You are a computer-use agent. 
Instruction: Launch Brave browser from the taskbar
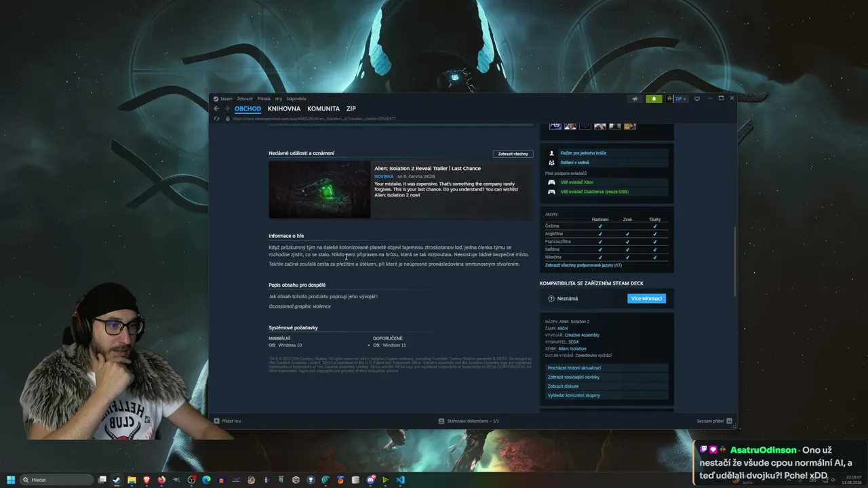click(x=146, y=480)
